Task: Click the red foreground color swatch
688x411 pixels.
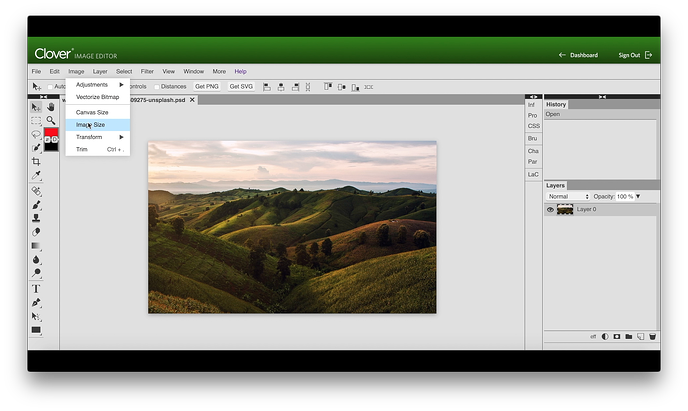Action: [x=51, y=132]
